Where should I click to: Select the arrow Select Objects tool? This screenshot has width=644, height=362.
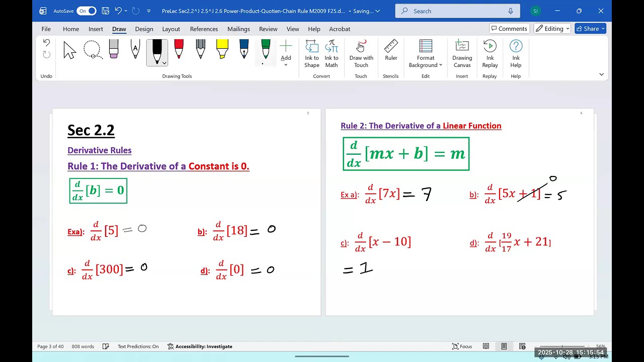point(70,51)
